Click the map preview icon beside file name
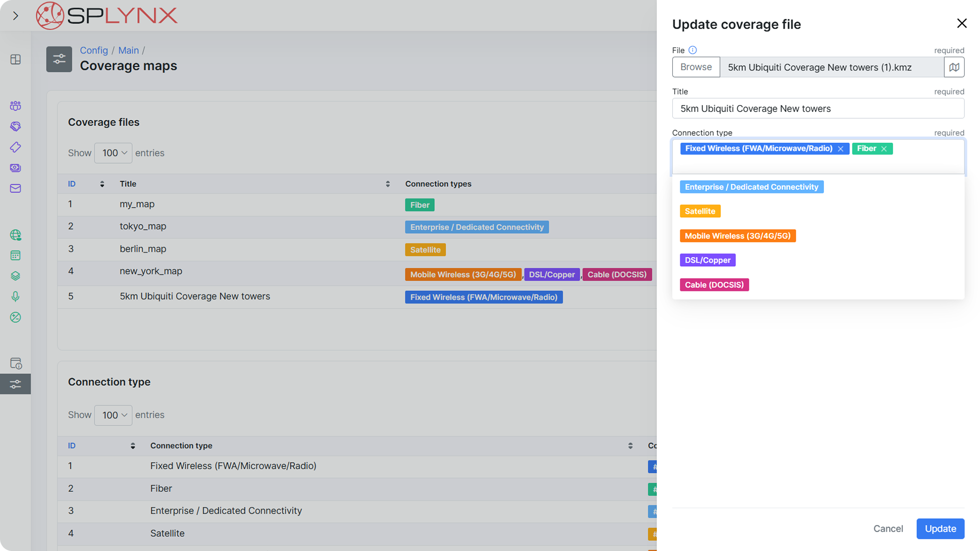This screenshot has height=551, width=980. [x=954, y=67]
